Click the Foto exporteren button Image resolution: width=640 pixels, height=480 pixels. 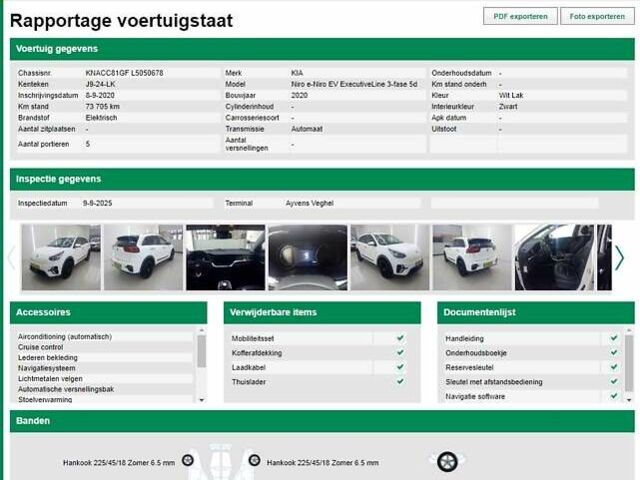pyautogui.click(x=597, y=16)
